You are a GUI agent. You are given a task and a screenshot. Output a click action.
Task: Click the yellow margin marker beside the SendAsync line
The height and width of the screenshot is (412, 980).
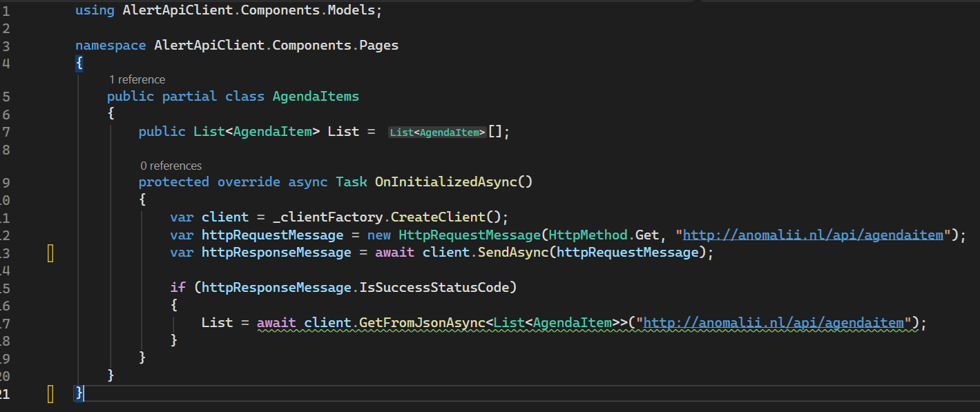[50, 253]
